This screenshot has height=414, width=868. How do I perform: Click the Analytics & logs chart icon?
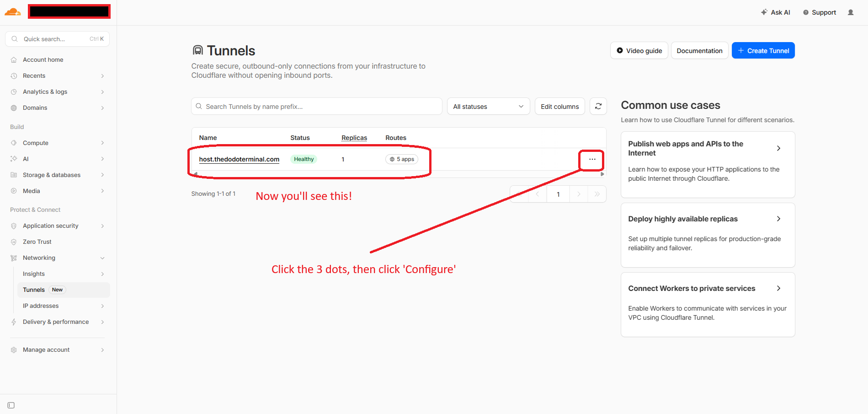14,92
